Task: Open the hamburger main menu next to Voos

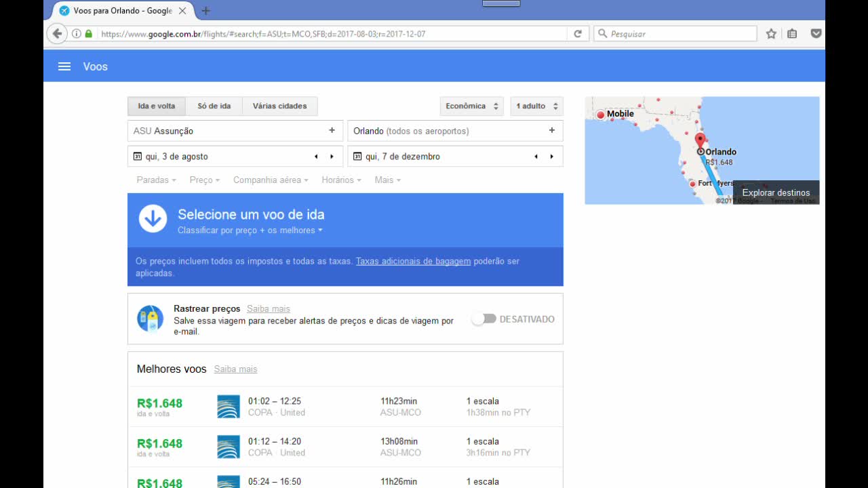Action: click(x=64, y=66)
